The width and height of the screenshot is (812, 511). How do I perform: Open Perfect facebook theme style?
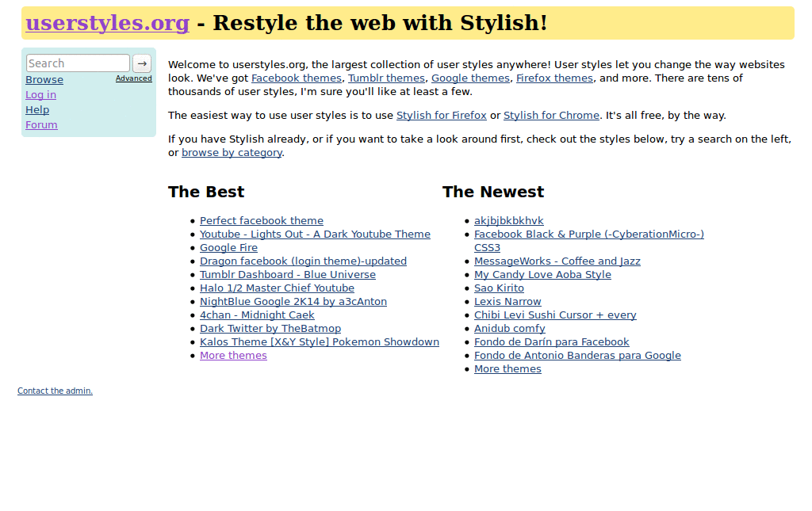pyautogui.click(x=262, y=221)
